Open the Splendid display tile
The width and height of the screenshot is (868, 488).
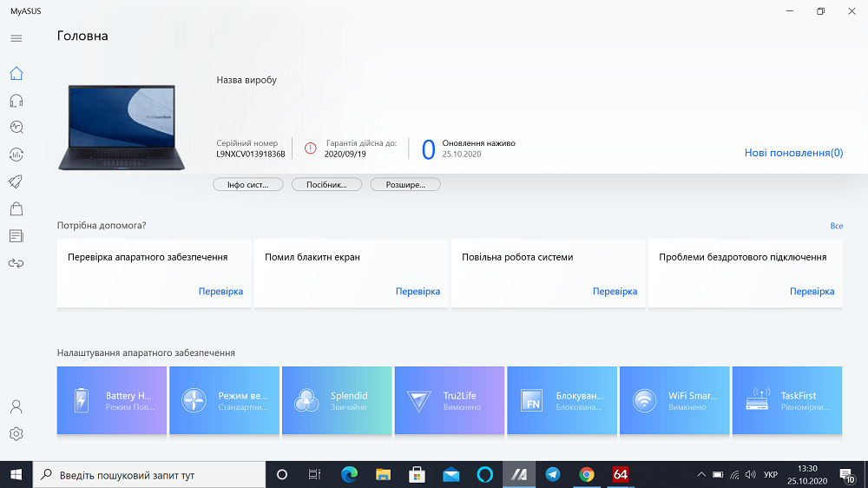coord(337,400)
